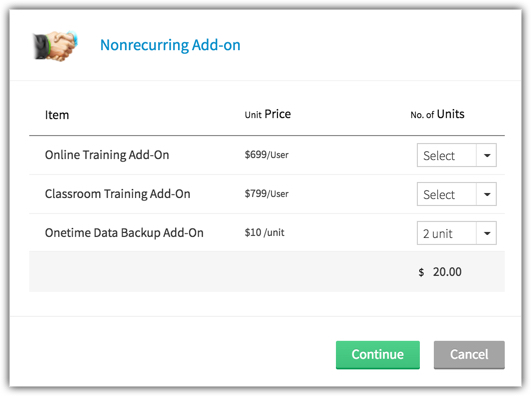Click the arrow on Online Training dropdown
Image resolution: width=531 pixels, height=396 pixels.
click(487, 155)
